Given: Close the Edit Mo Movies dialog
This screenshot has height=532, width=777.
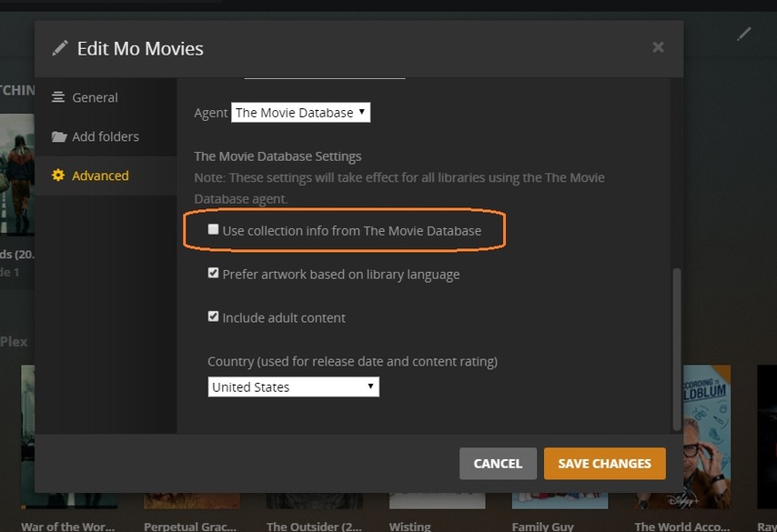Looking at the screenshot, I should [x=658, y=47].
